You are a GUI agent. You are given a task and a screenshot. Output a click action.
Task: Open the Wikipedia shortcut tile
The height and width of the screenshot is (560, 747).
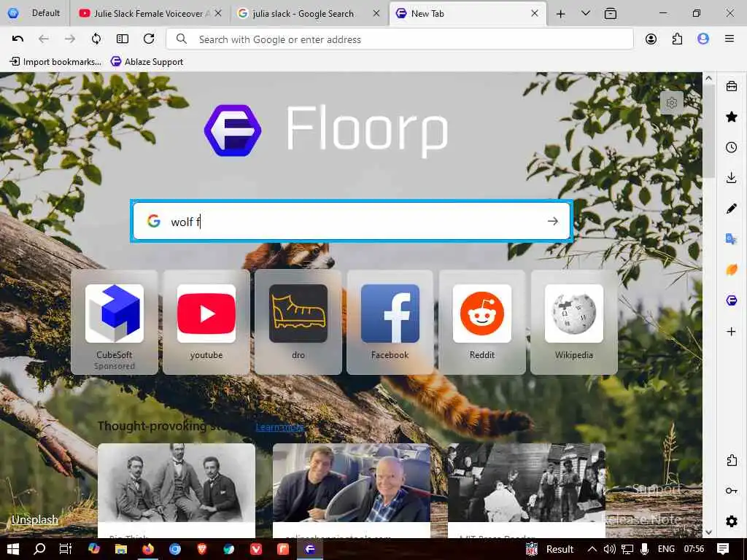pyautogui.click(x=574, y=322)
